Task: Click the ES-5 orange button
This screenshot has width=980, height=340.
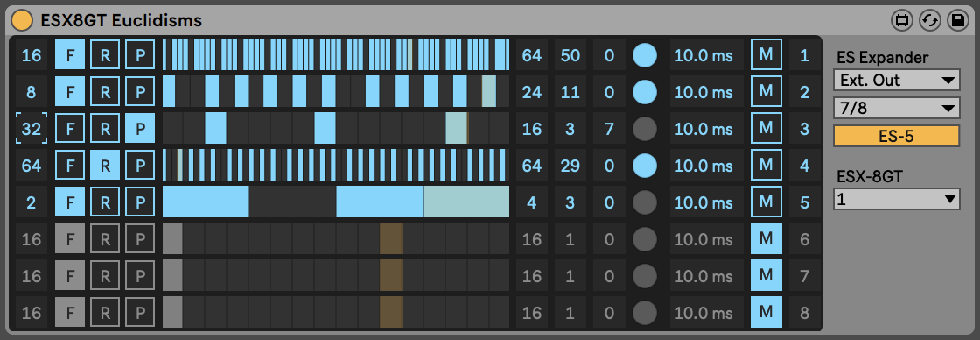Action: coord(896,136)
